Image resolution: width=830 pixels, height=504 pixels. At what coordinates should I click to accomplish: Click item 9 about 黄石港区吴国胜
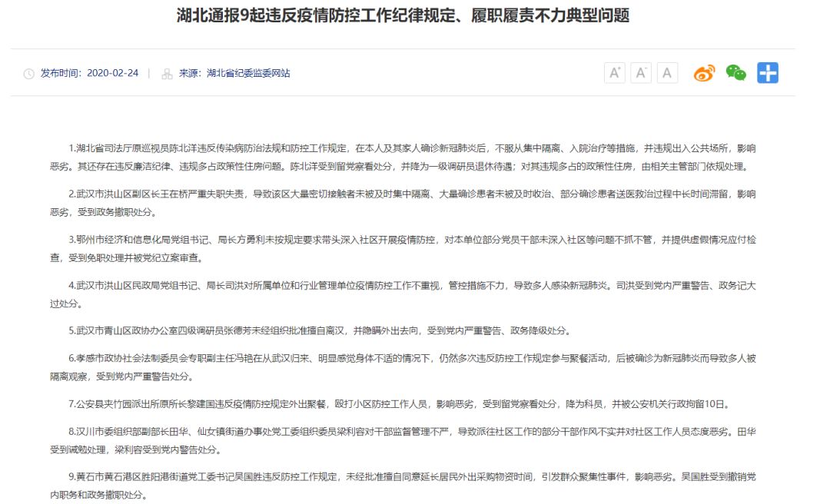pyautogui.click(x=403, y=486)
